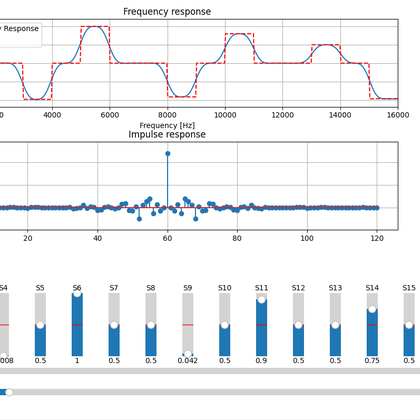Click the upper grey horizontal slider bar

click(210, 371)
